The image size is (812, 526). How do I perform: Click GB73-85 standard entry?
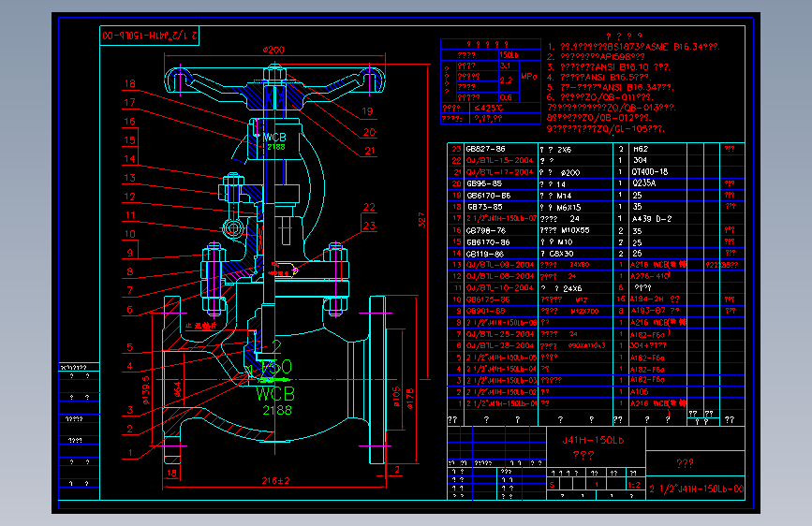click(x=484, y=207)
